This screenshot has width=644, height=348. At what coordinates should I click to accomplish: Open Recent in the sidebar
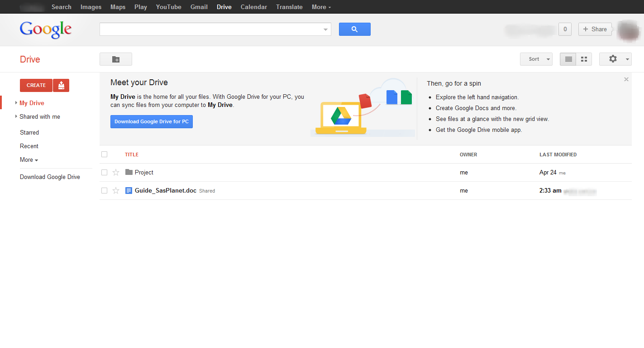tap(29, 146)
